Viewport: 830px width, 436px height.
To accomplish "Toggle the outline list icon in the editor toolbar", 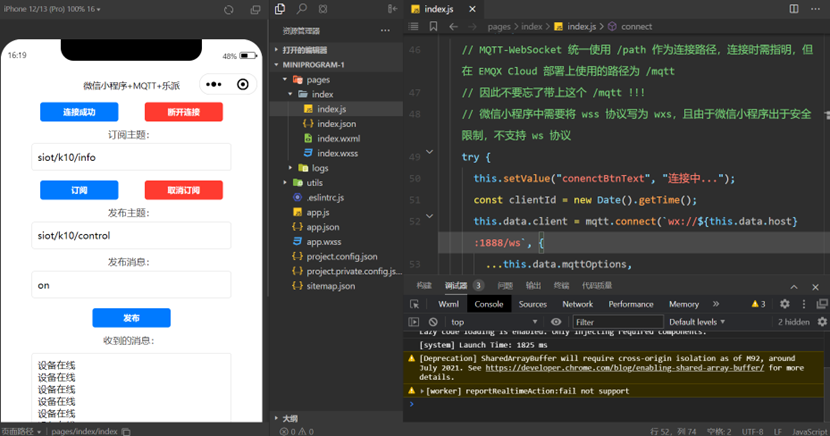I will pos(414,26).
